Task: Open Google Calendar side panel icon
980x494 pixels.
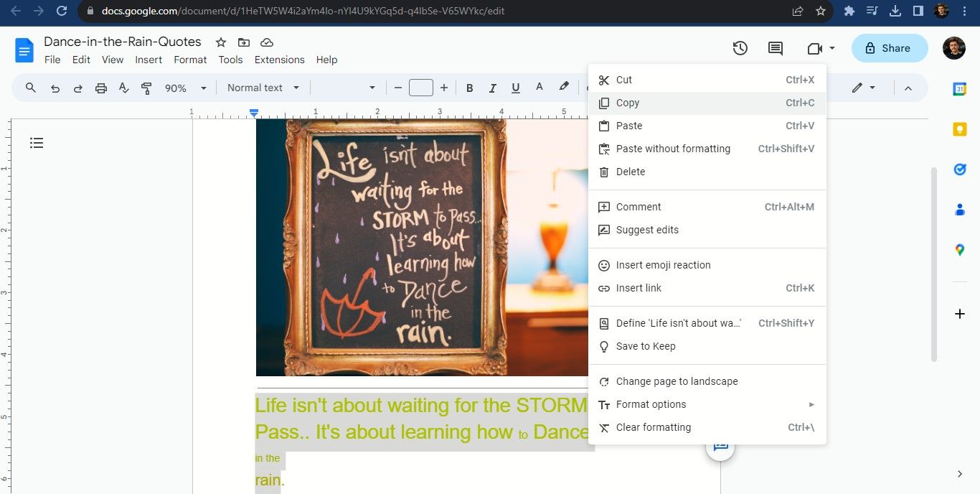Action: click(959, 89)
